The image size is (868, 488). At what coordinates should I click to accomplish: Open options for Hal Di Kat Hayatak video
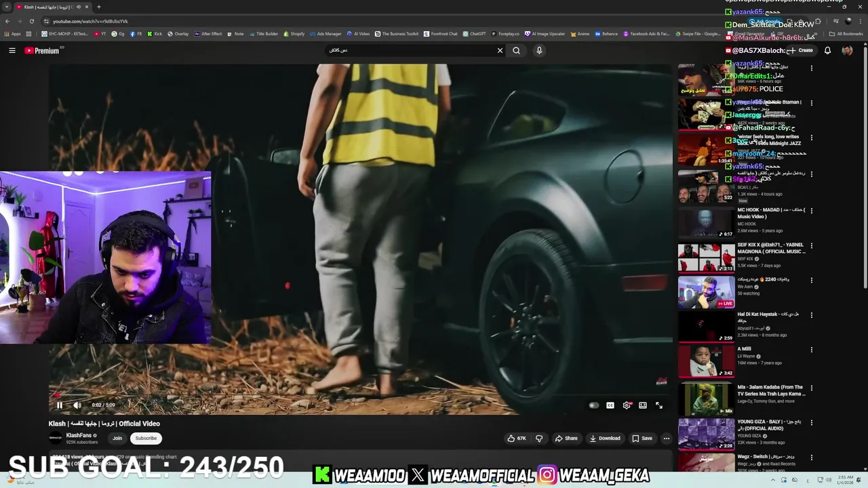(x=811, y=315)
